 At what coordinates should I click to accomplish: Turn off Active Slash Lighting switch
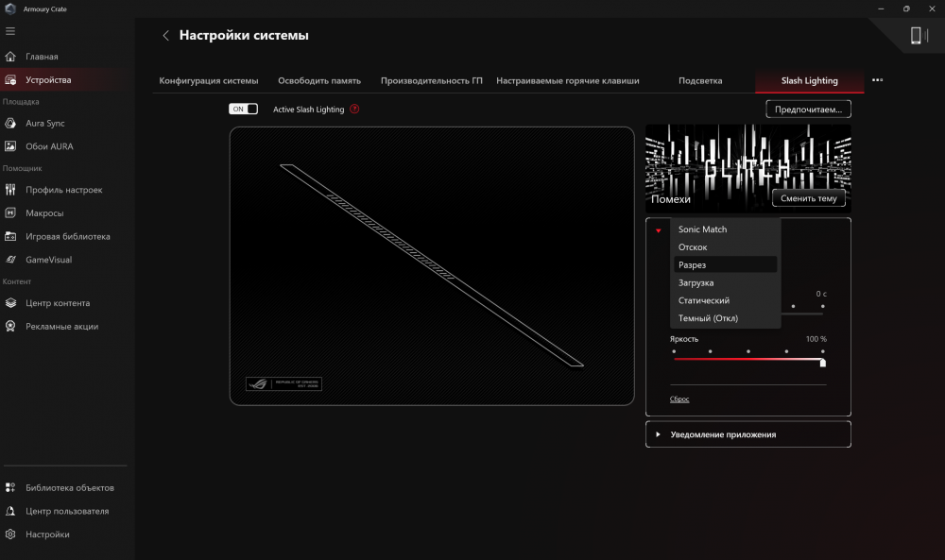tap(243, 110)
